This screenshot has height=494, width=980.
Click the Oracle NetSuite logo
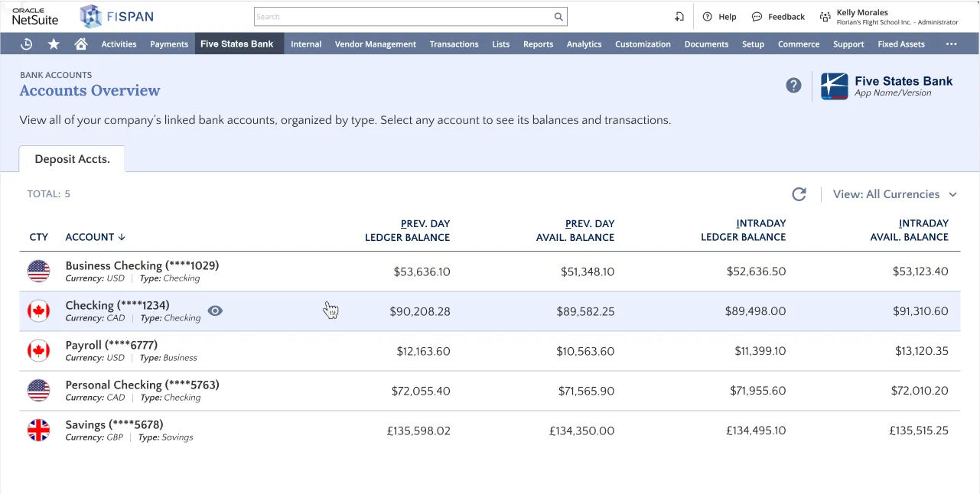click(35, 17)
